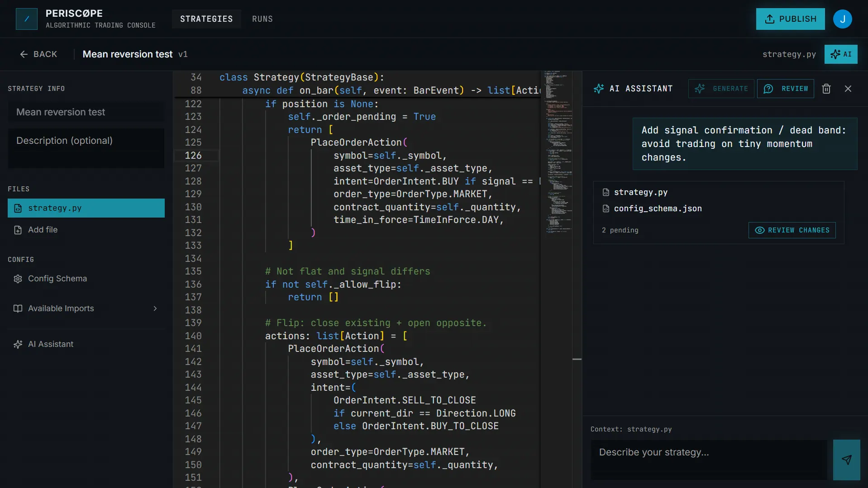Screen dimensions: 868x488
Task: Switch the assistant to Review mode
Action: coord(786,89)
